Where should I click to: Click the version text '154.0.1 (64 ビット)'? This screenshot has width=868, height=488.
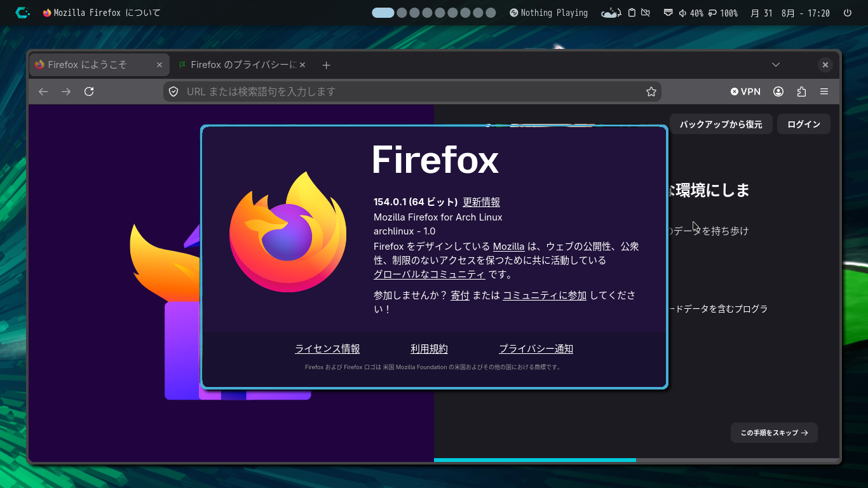tap(416, 202)
